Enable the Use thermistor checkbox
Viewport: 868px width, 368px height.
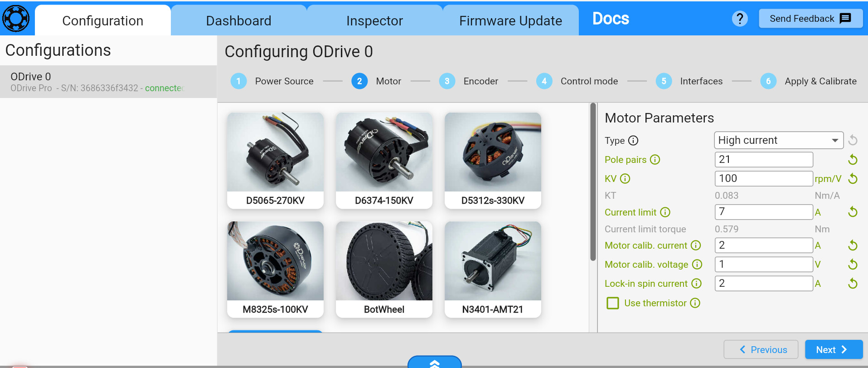[613, 303]
